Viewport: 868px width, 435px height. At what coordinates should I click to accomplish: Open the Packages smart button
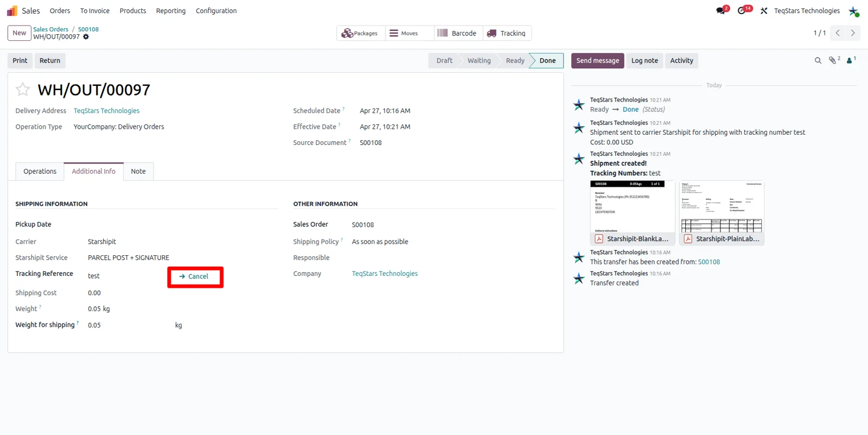pyautogui.click(x=361, y=33)
